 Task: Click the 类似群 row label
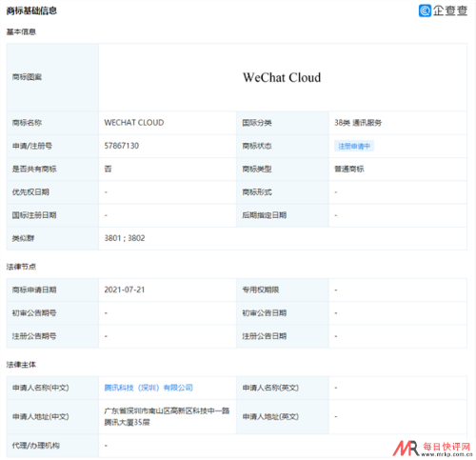(x=23, y=238)
